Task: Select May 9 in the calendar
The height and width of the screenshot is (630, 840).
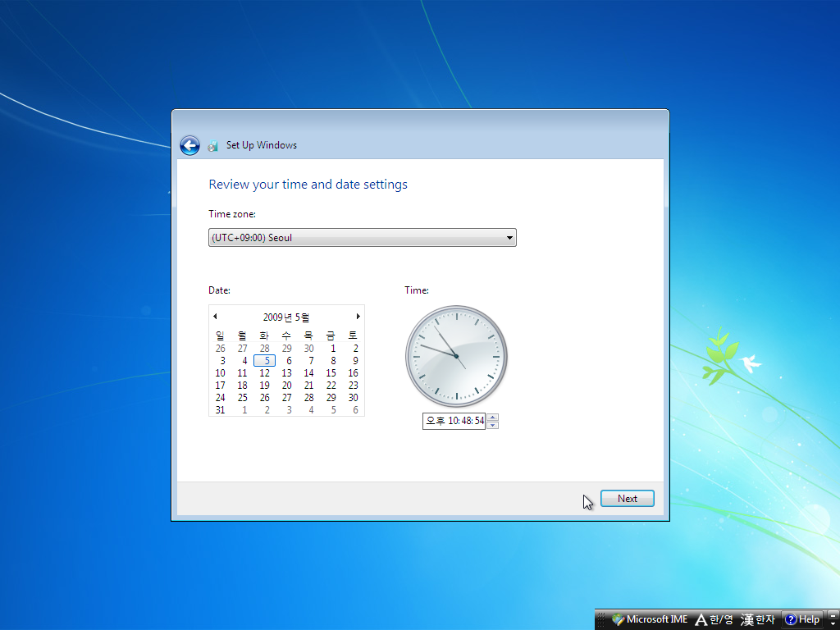Action: [x=355, y=361]
